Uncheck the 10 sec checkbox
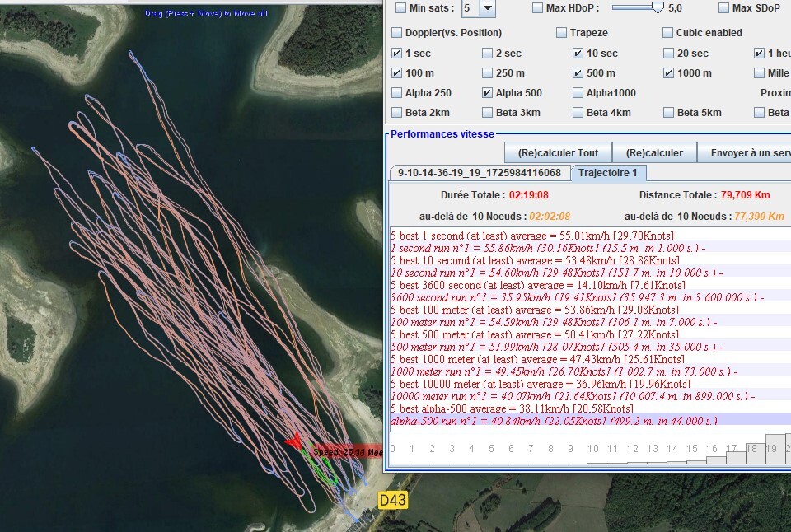This screenshot has width=791, height=532. [578, 53]
